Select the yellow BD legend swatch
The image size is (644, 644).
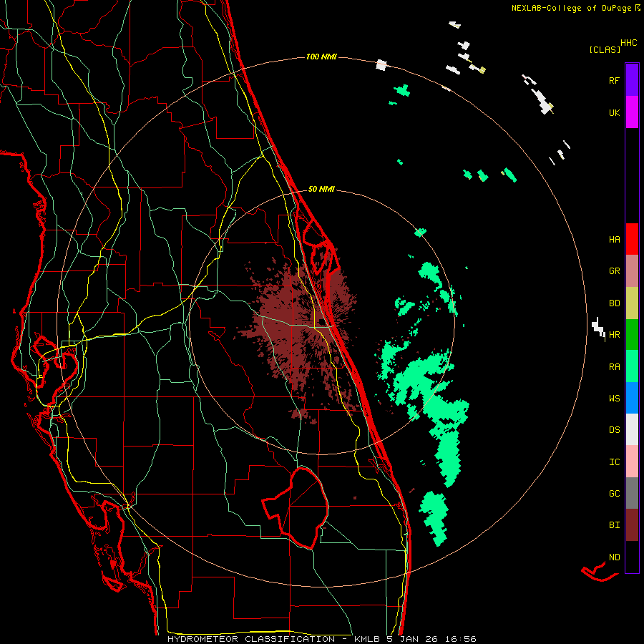632,303
